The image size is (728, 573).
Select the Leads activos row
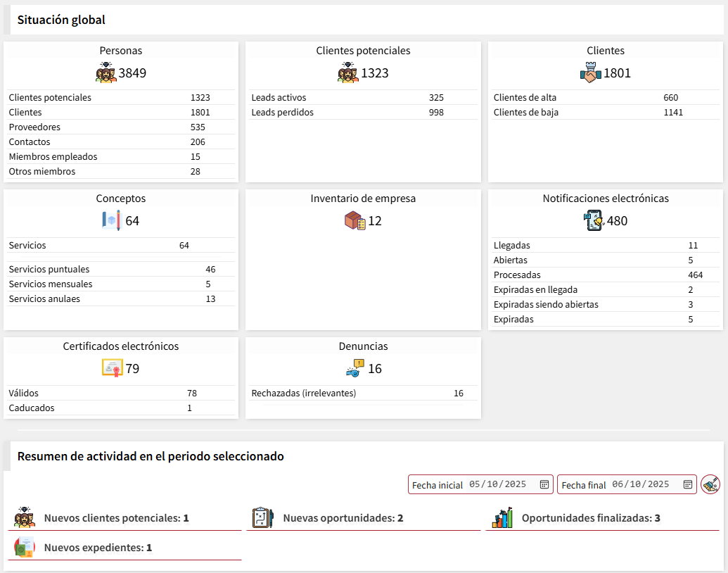tap(363, 98)
